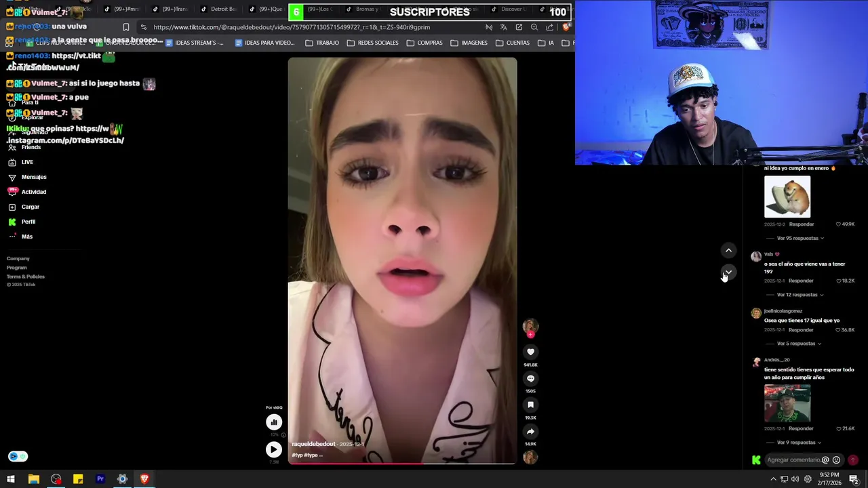
Task: Open raqueldebedout username on the video
Action: point(313,444)
